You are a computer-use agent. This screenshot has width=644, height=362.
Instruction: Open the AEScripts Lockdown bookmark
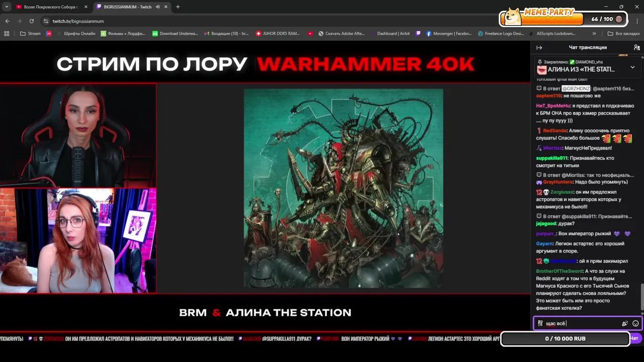(552, 34)
